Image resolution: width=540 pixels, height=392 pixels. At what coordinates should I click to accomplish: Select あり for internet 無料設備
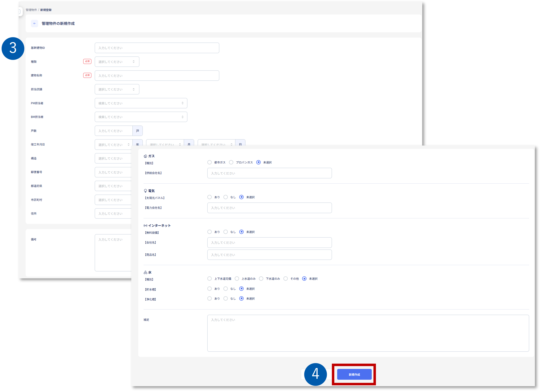click(x=210, y=232)
